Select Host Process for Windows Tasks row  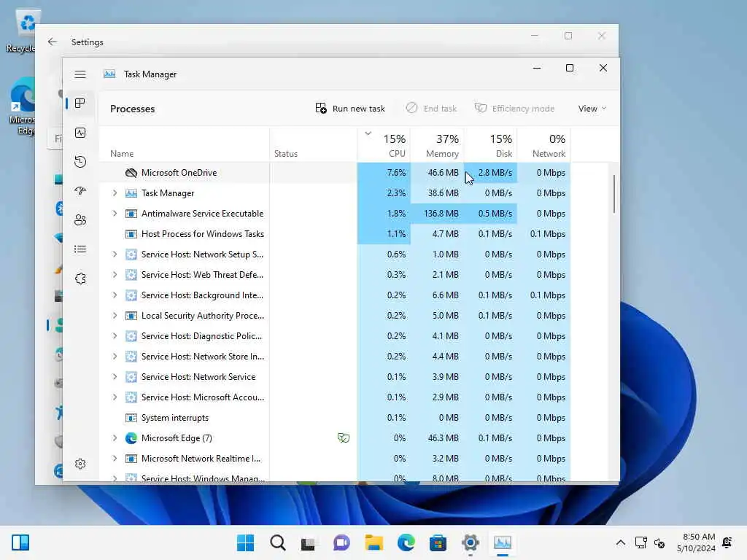[335, 234]
